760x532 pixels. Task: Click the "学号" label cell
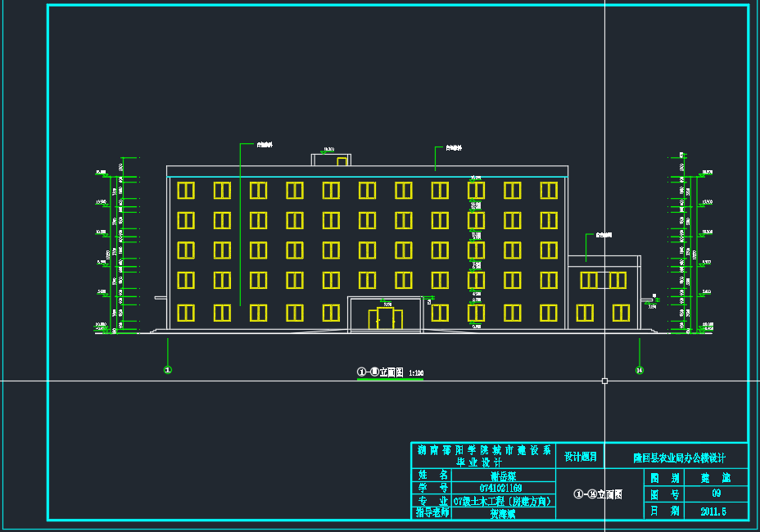(432, 488)
